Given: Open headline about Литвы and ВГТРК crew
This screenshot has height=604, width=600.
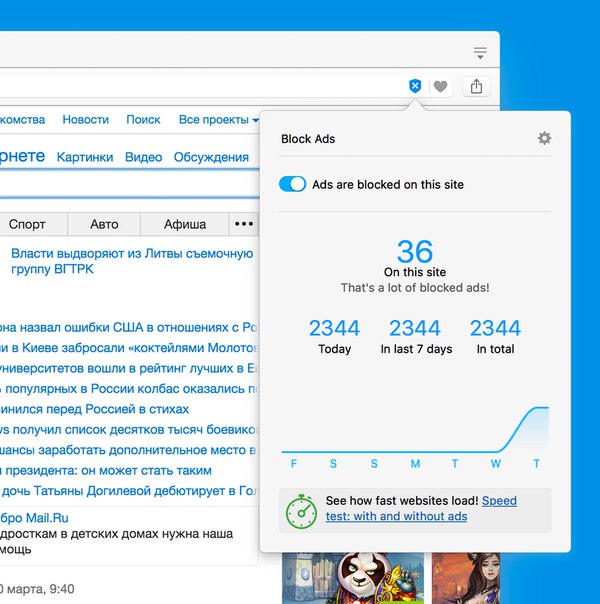Looking at the screenshot, I should tap(132, 261).
